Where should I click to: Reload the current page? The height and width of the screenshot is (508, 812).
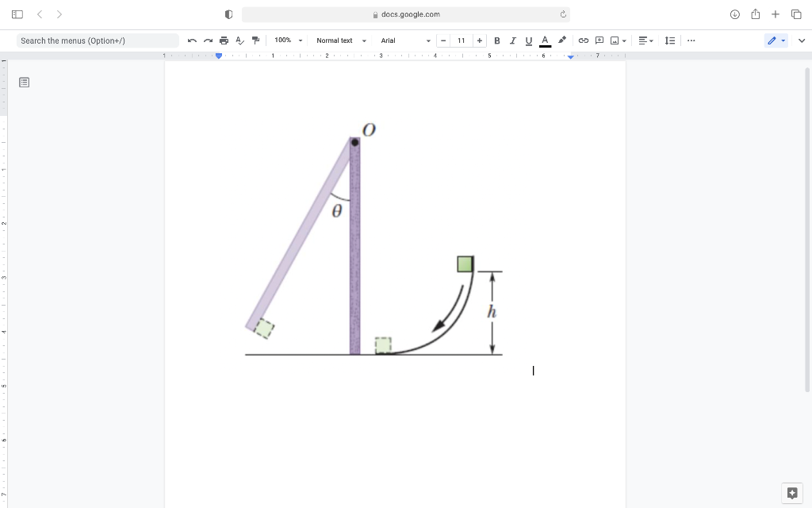pos(563,14)
